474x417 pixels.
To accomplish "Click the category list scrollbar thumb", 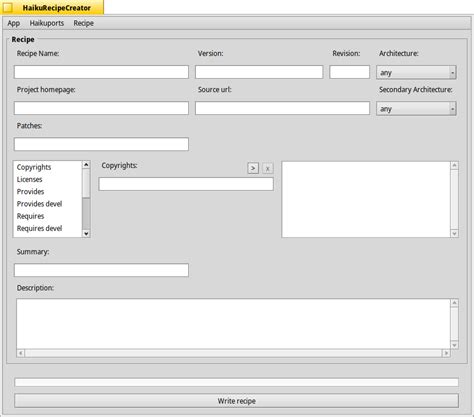I will click(86, 183).
